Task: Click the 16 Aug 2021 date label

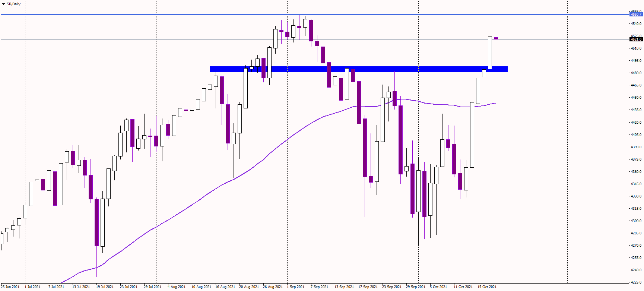Action: (225, 287)
